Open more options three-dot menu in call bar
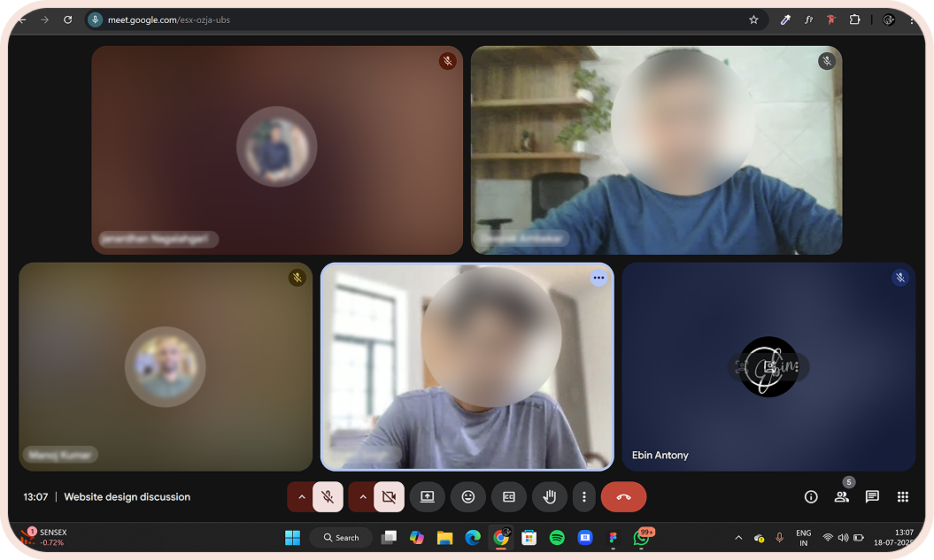934x560 pixels. pyautogui.click(x=583, y=497)
